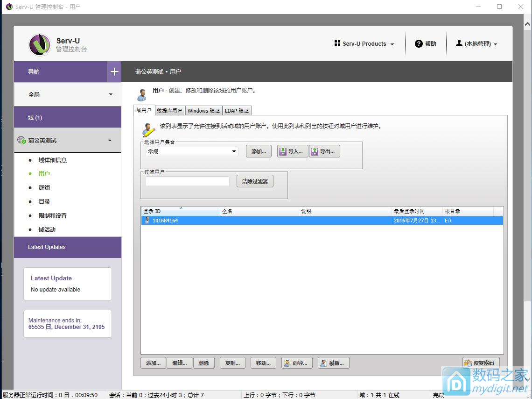Open the (本地管理) account menu
This screenshot has height=399, width=532.
pos(476,44)
